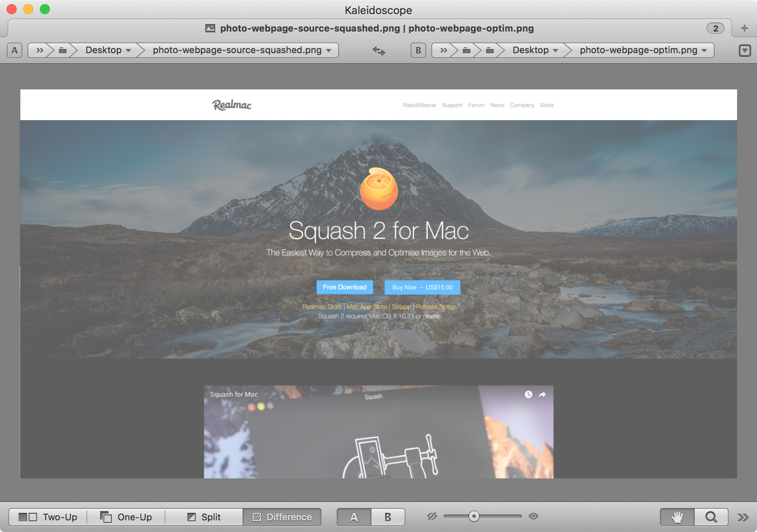Select the magnifier zoom tool

tap(711, 517)
